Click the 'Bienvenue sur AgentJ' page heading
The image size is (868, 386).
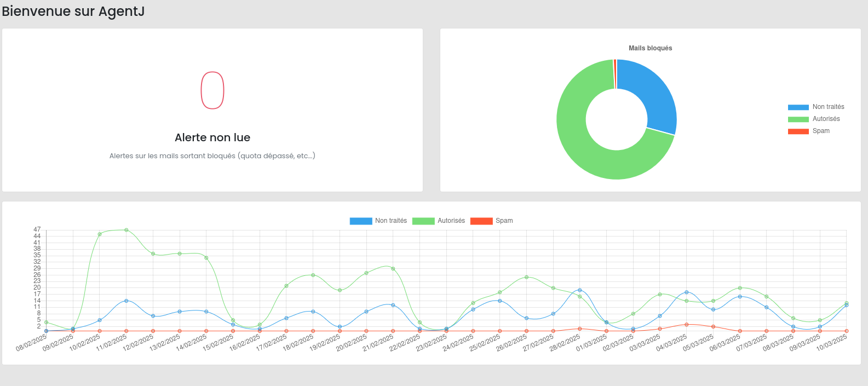73,11
